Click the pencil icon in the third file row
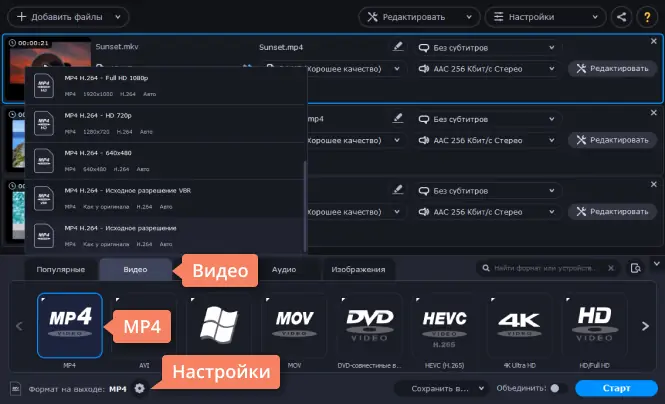This screenshot has width=665, height=404. (398, 190)
